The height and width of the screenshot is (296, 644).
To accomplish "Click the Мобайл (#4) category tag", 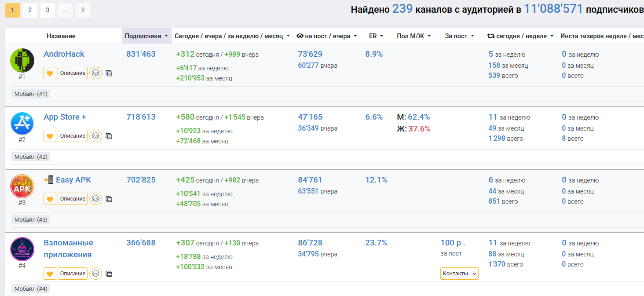I will pyautogui.click(x=31, y=289).
